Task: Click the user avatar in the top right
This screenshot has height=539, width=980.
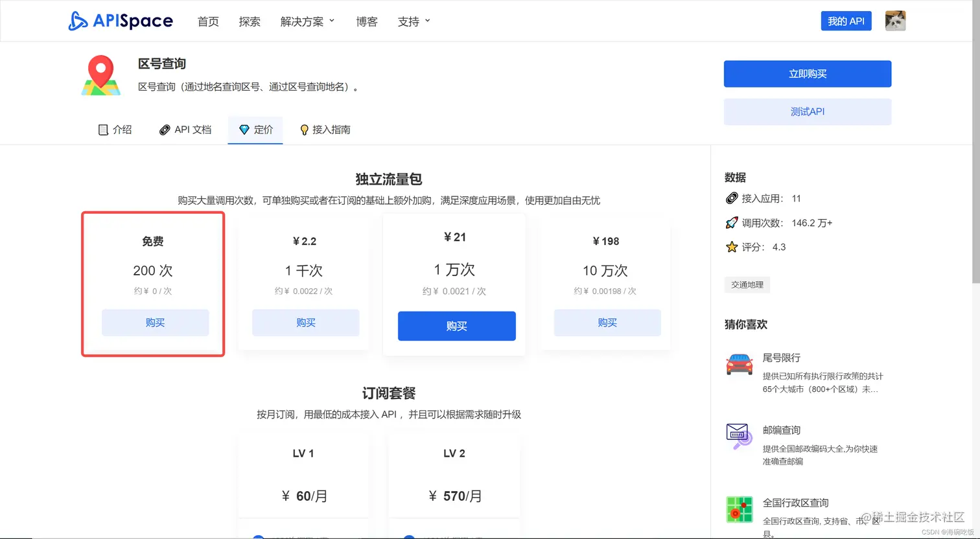Action: coord(895,20)
